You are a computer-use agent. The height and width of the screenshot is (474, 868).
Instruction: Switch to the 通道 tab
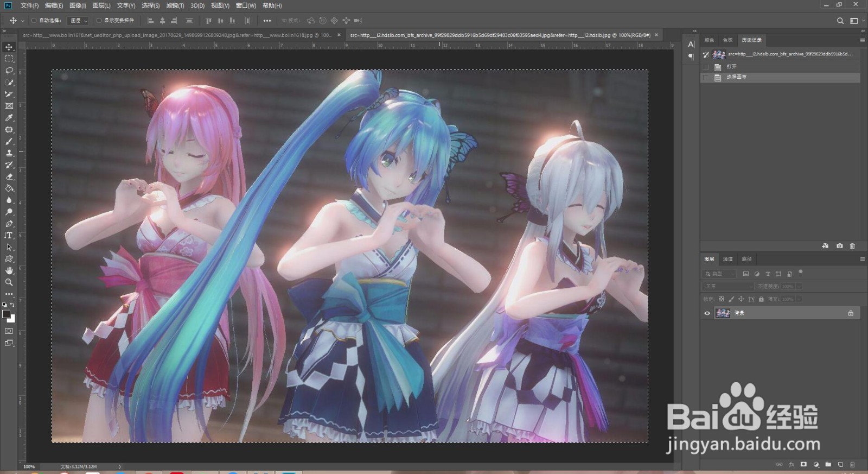click(x=728, y=259)
